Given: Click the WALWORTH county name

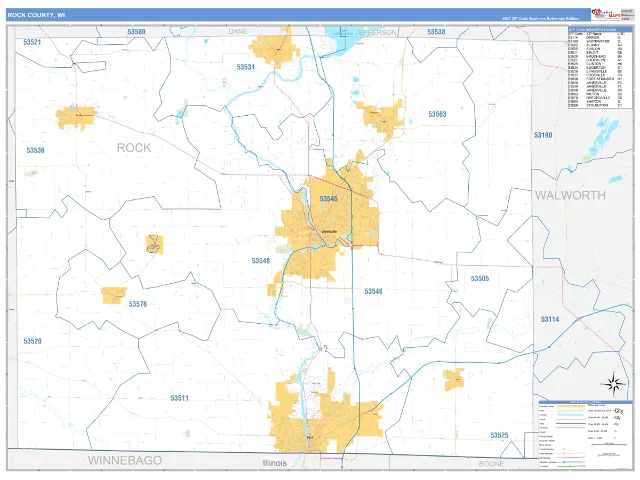Looking at the screenshot, I should pyautogui.click(x=571, y=195).
